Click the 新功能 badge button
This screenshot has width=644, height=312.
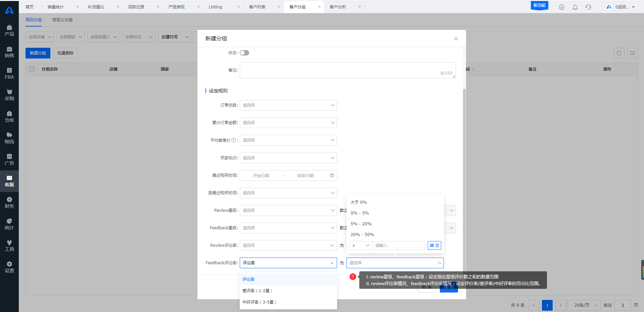tap(540, 5)
